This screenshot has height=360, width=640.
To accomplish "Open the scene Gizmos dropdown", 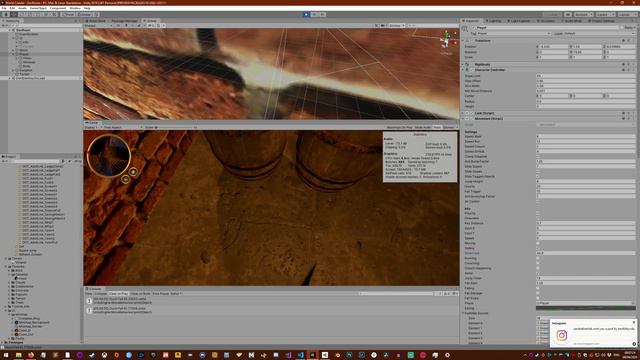I will [x=396, y=25].
